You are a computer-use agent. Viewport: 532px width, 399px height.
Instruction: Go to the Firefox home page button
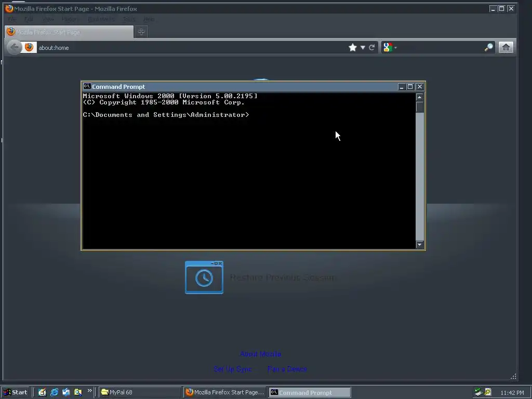coord(506,47)
